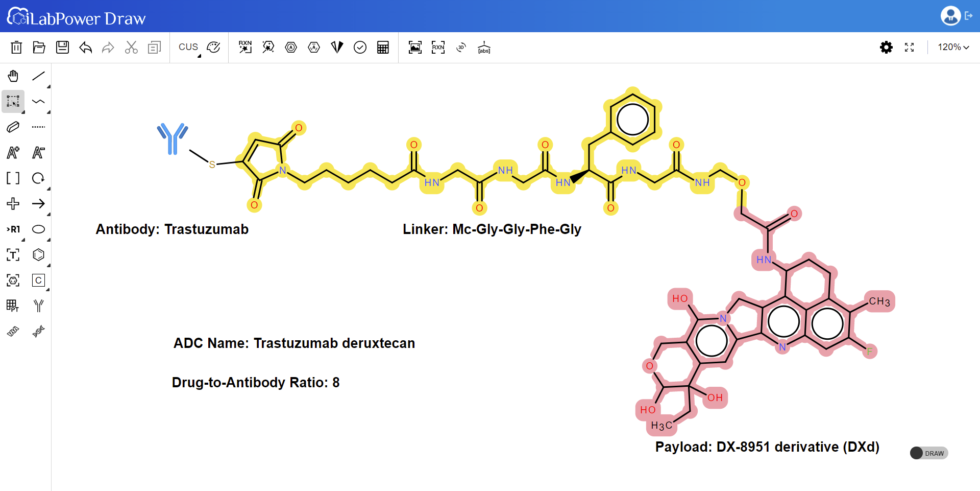Image resolution: width=980 pixels, height=491 pixels.
Task: Select the antibody Y-shaped tool
Action: click(38, 306)
